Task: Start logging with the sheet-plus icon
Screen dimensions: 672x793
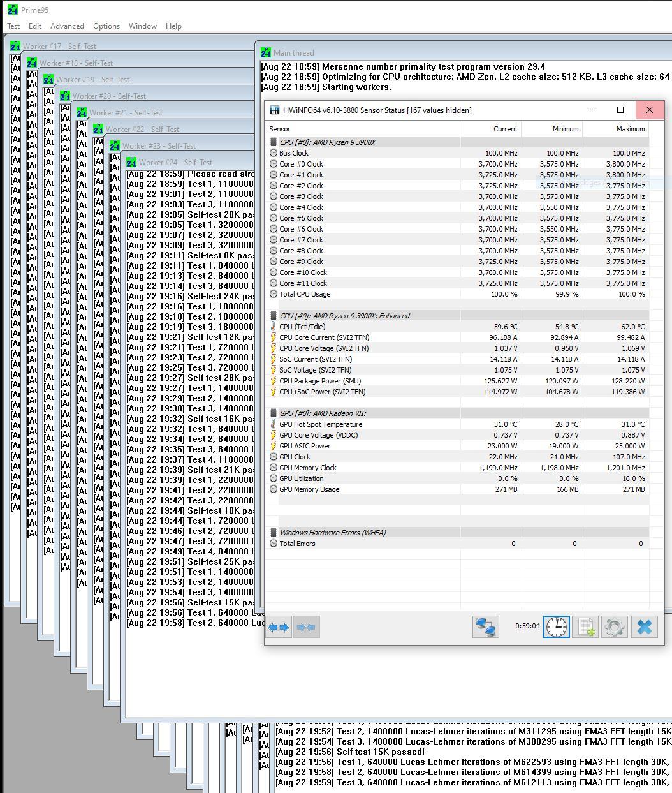Action: tap(585, 626)
